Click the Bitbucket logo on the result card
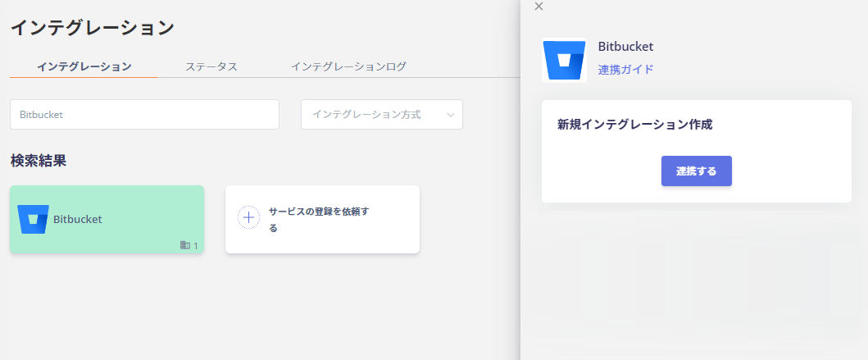 34,219
